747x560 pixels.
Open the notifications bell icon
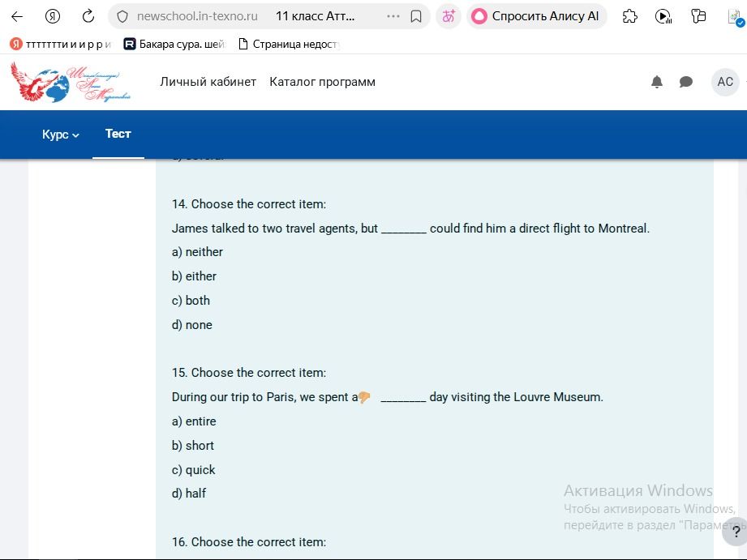pyautogui.click(x=656, y=82)
